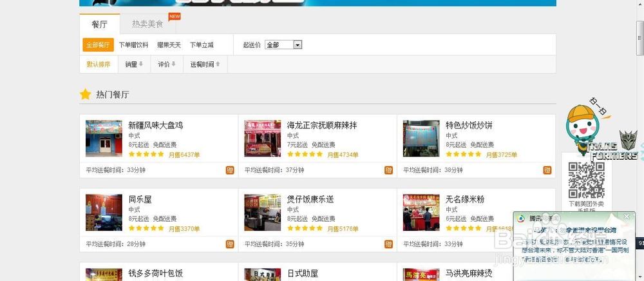This screenshot has height=281, width=644.
Task: Click the 热门餐厅 section heading
Action: click(113, 95)
